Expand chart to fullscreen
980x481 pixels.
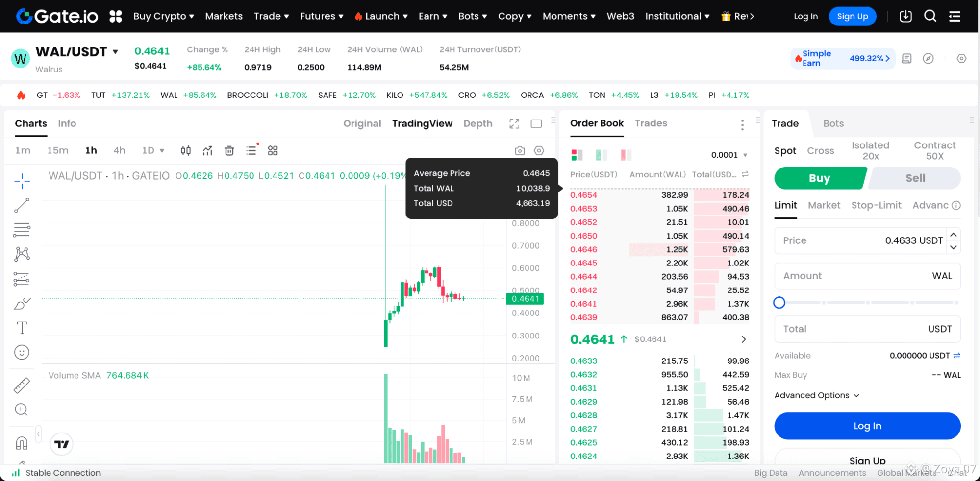[x=514, y=124]
